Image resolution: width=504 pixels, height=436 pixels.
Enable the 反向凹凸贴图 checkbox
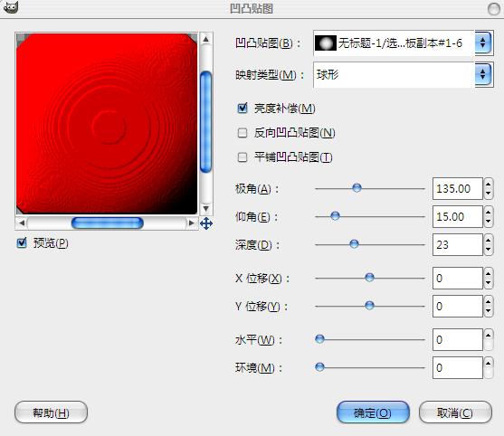[x=242, y=133]
